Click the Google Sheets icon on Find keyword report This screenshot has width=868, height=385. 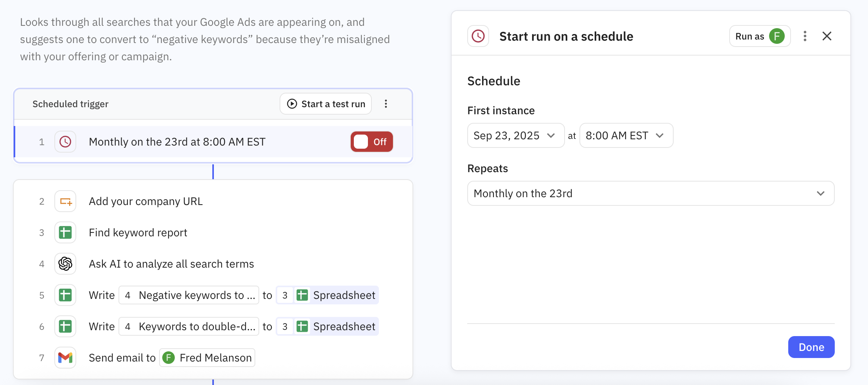pos(65,233)
